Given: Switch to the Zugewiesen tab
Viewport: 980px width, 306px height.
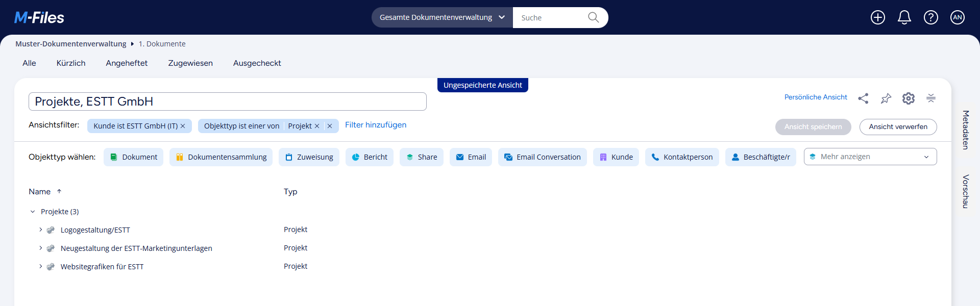Looking at the screenshot, I should point(190,63).
